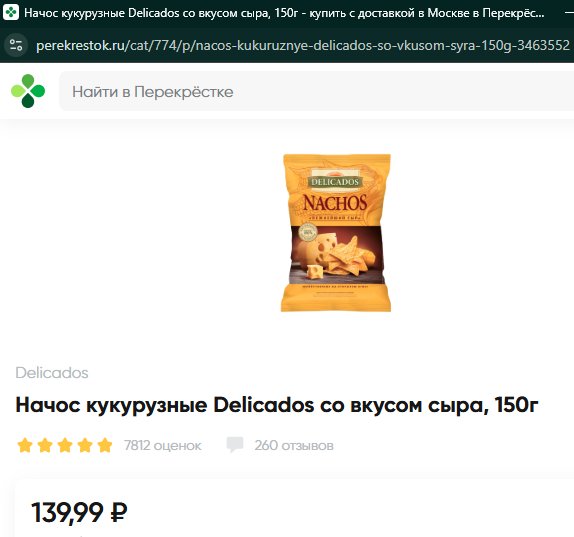574x537 pixels.
Task: Click the perekrestok.ru URL in the address bar
Action: pos(303,46)
